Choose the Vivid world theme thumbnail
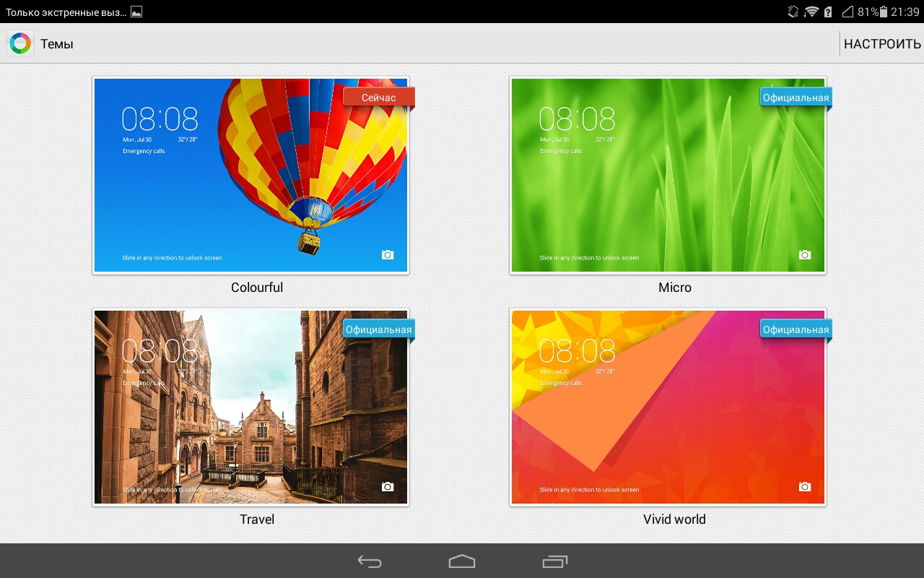The image size is (924, 578). tap(668, 407)
